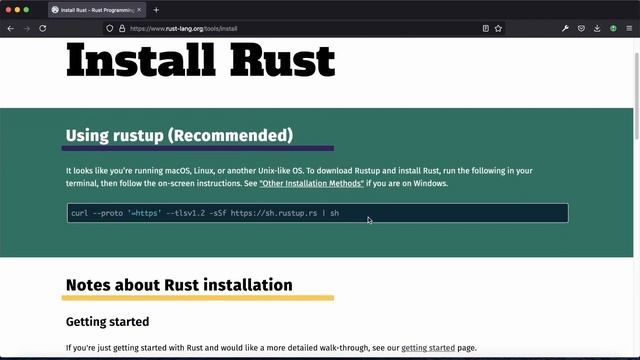
Task: Open the downloads panel
Action: coord(597,29)
